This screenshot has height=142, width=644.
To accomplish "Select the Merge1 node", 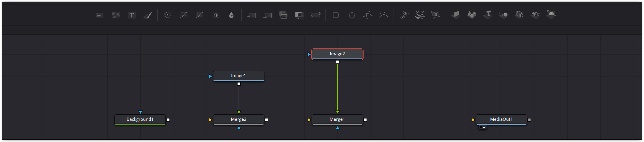I will [x=337, y=119].
